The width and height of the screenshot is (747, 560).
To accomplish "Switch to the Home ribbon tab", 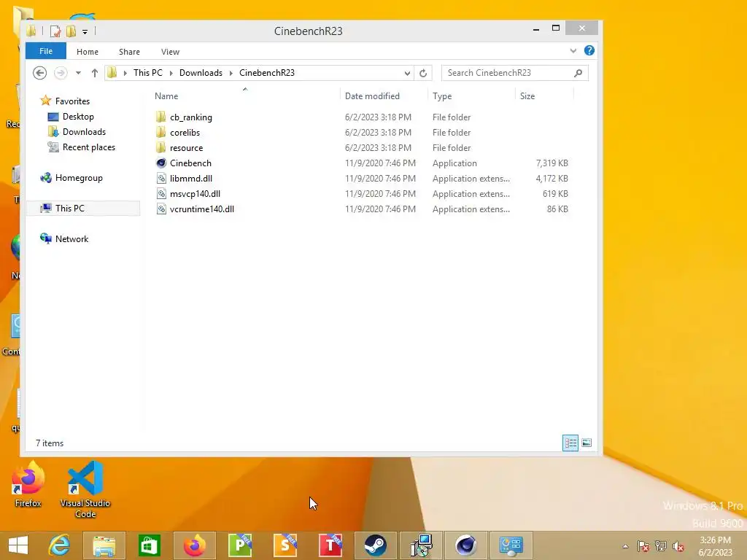I will click(x=88, y=52).
